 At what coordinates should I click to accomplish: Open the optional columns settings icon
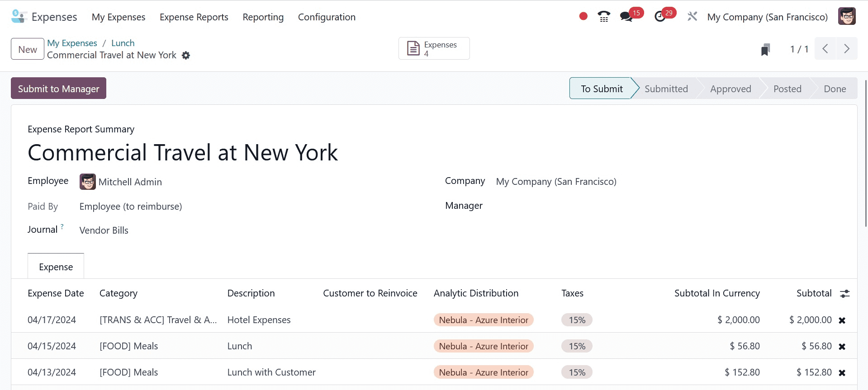[x=844, y=294]
